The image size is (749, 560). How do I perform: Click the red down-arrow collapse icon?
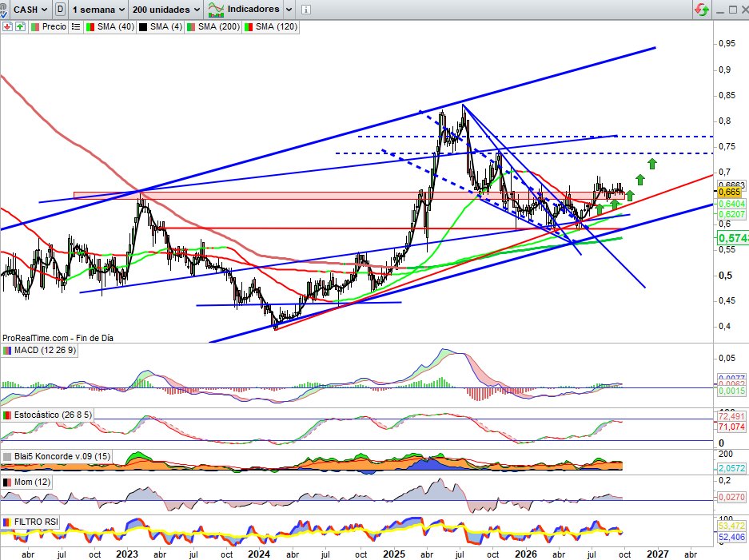pos(7,26)
